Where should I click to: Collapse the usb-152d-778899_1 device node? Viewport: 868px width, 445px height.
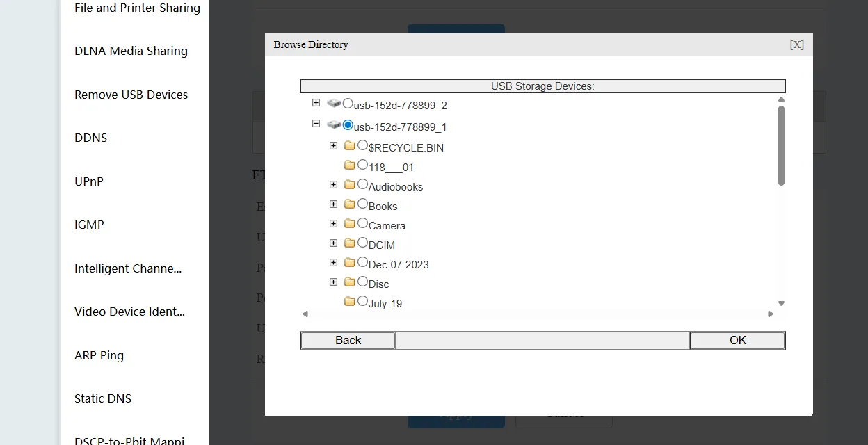pyautogui.click(x=316, y=124)
